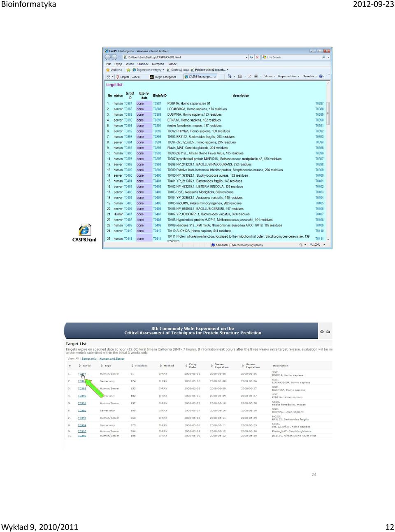Click the Add to favorites star-plus icon
This screenshot has width=395, height=532.
coord(128,70)
